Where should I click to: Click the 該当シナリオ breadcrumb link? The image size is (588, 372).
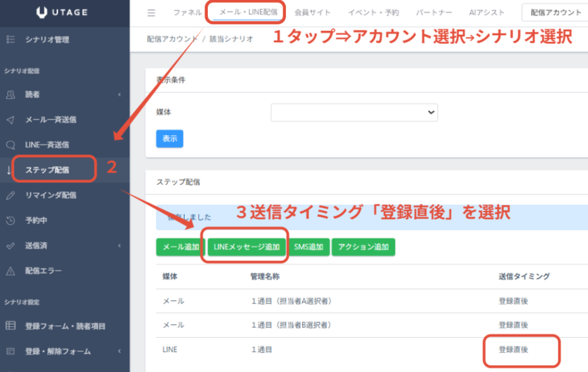click(231, 39)
